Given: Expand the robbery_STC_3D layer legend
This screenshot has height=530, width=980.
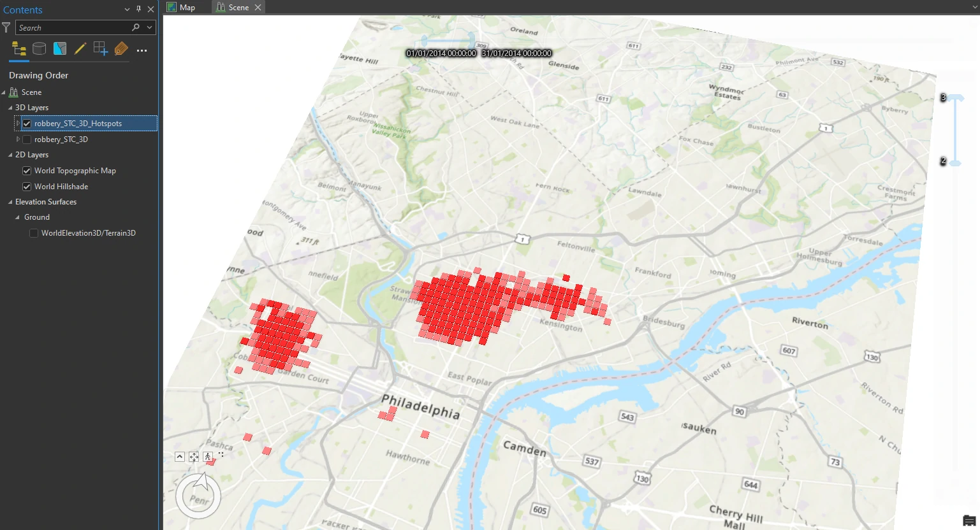Looking at the screenshot, I should tap(17, 140).
